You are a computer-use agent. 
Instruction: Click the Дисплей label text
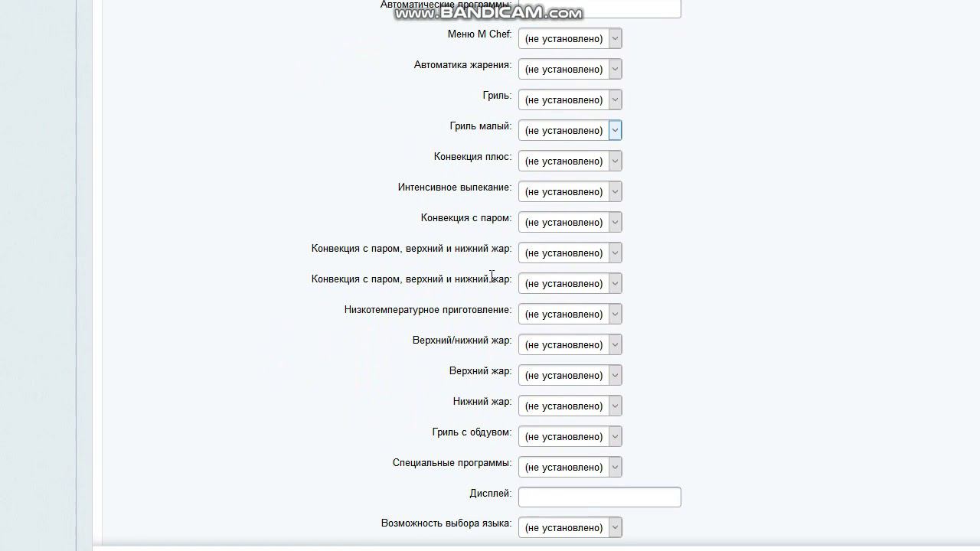(490, 494)
